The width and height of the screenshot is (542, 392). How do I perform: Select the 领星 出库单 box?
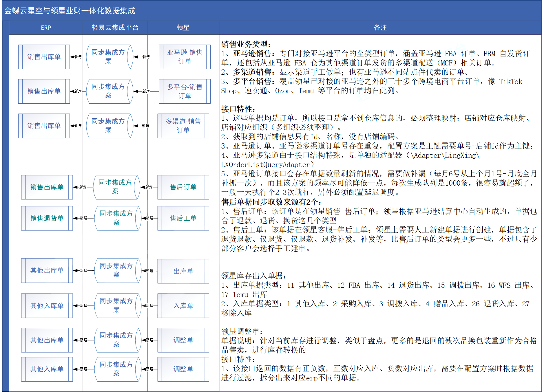coord(183,271)
